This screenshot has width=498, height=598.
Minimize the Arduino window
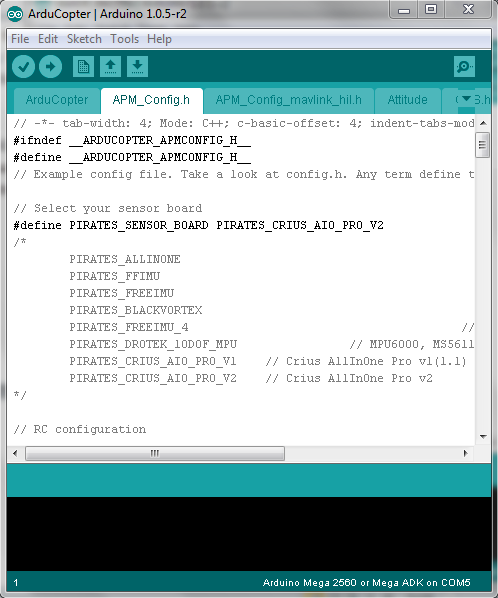(404, 10)
